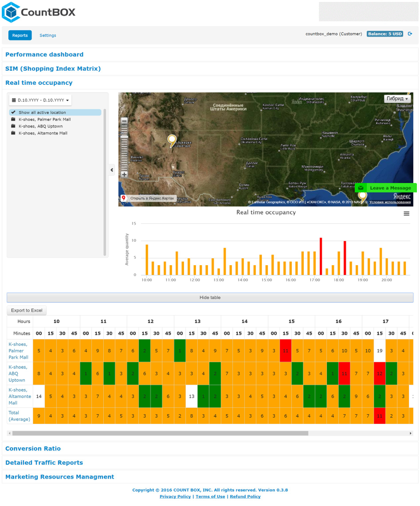This screenshot has height=506, width=420.
Task: Select K-shoes, Palmer Park Mall location
Action: [x=45, y=119]
